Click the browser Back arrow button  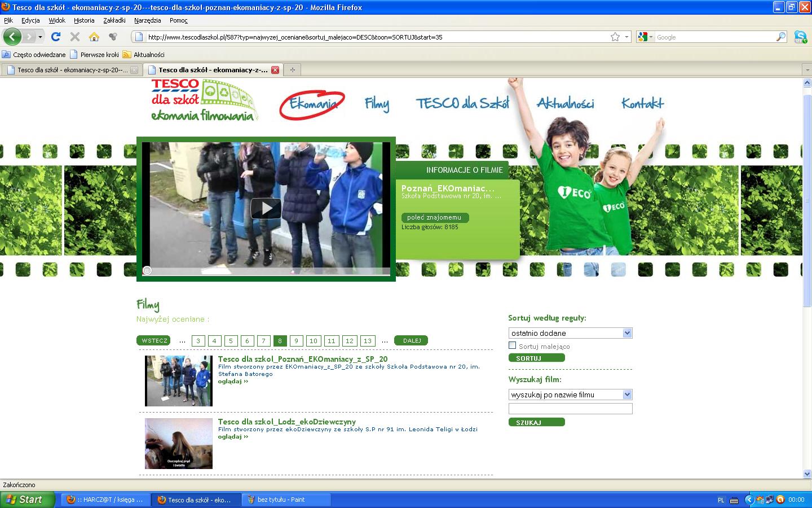pos(12,37)
